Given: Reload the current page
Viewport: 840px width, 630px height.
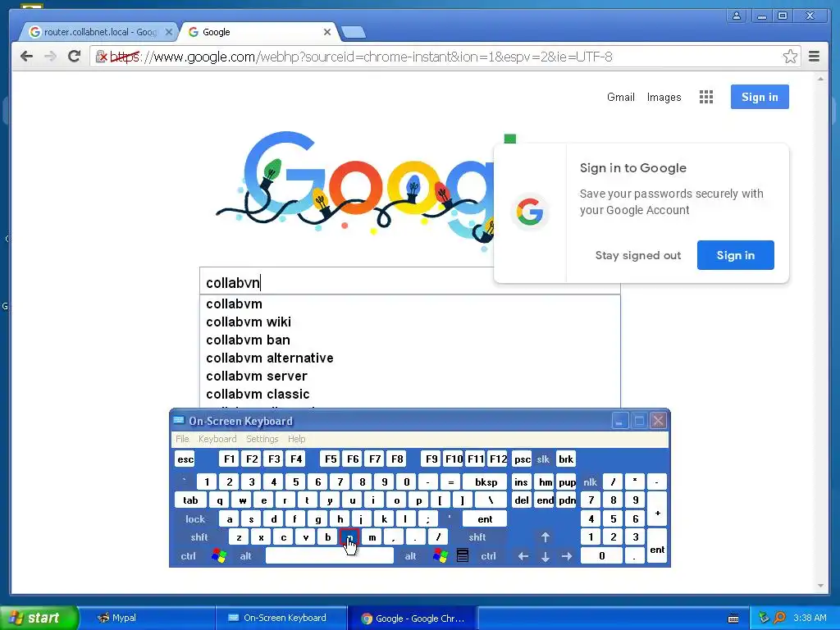Looking at the screenshot, I should tap(74, 57).
